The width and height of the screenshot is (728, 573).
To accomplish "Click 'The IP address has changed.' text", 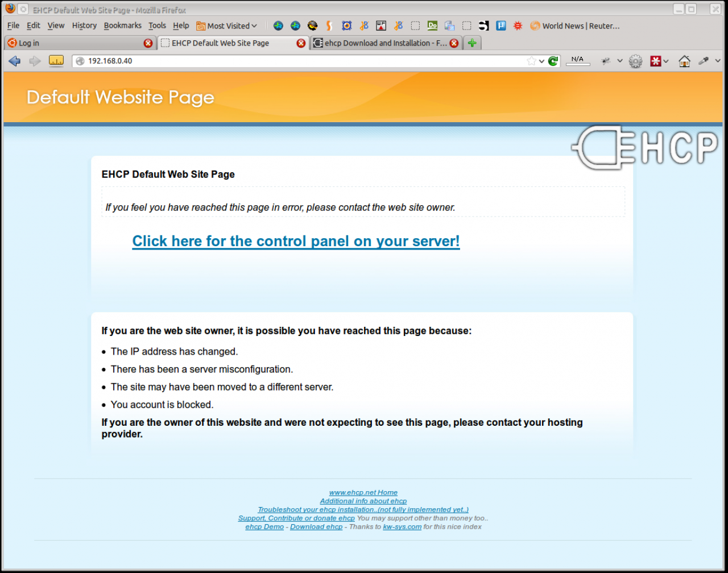I will coord(174,351).
